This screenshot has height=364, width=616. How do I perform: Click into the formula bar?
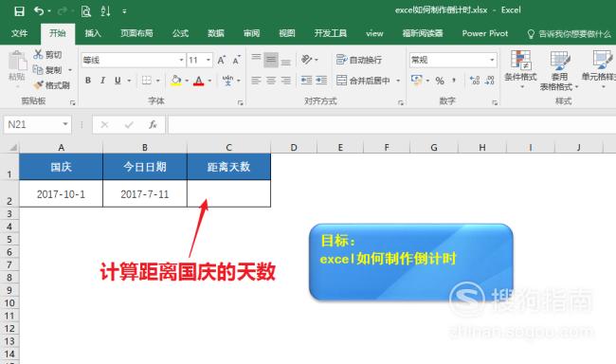pyautogui.click(x=391, y=124)
